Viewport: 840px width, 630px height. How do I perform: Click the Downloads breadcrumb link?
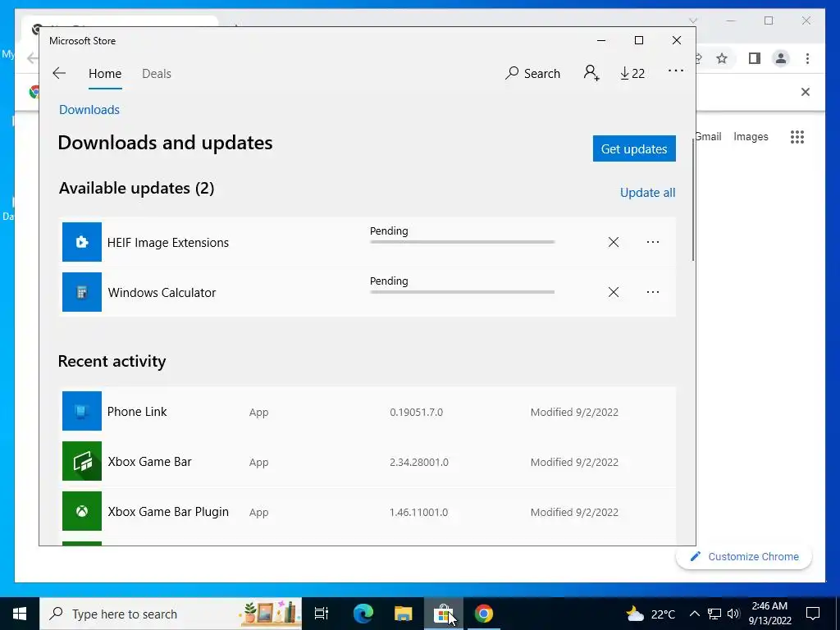coord(89,110)
